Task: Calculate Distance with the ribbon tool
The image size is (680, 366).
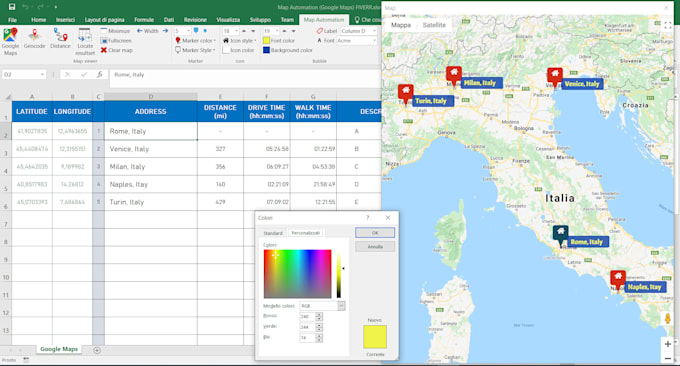Action: click(60, 39)
